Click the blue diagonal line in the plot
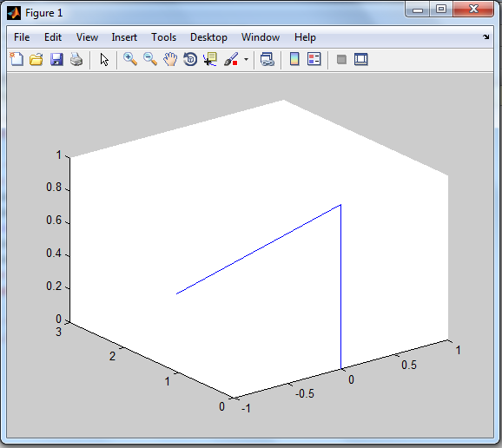The height and width of the screenshot is (448, 502). [x=259, y=249]
